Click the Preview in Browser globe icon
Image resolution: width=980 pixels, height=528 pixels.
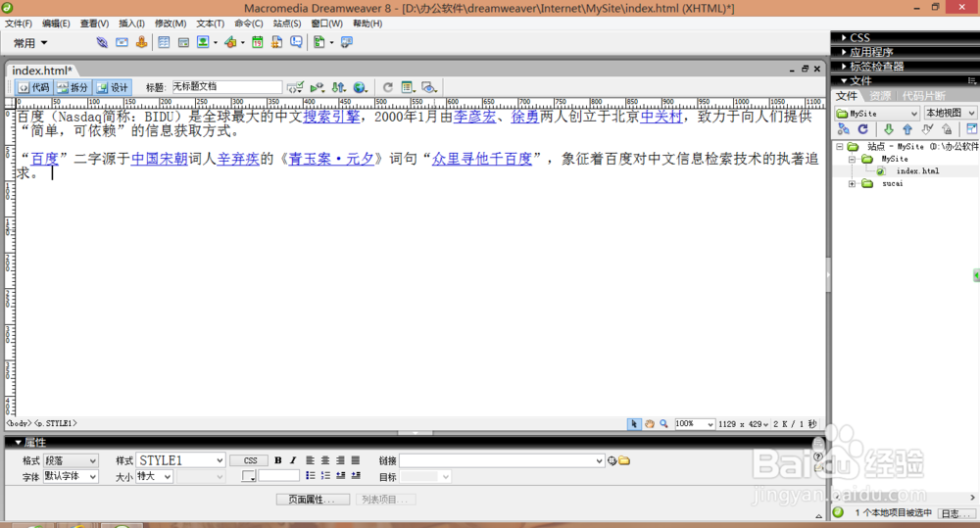click(x=360, y=87)
